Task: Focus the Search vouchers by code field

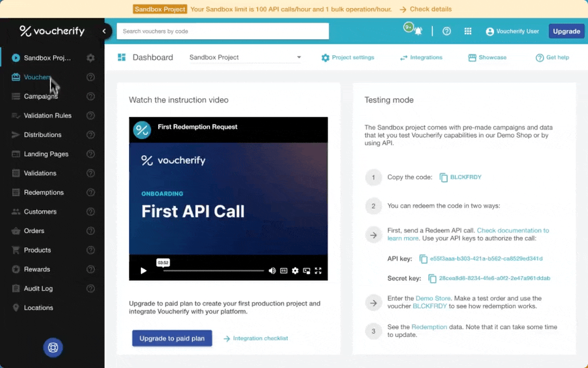Action: tap(223, 31)
